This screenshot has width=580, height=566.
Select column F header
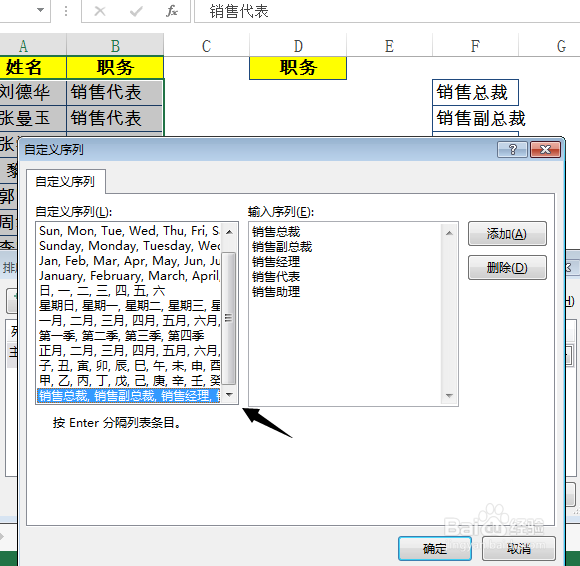click(475, 46)
